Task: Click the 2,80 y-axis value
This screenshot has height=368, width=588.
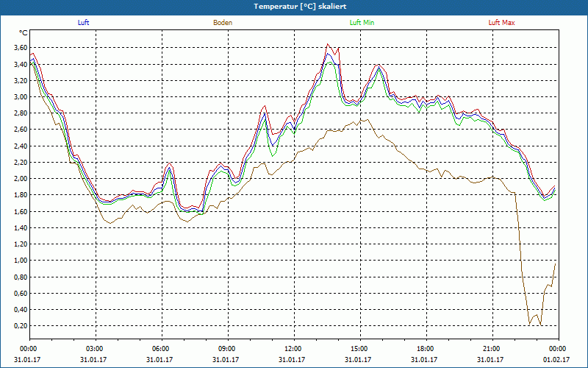Action: click(21, 113)
